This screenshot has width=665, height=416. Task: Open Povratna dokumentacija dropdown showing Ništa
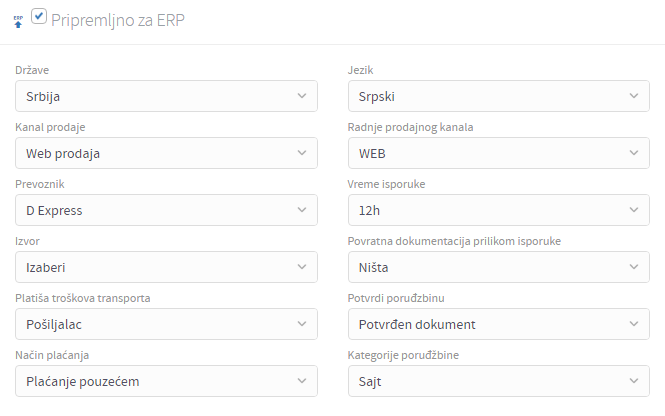coord(499,267)
